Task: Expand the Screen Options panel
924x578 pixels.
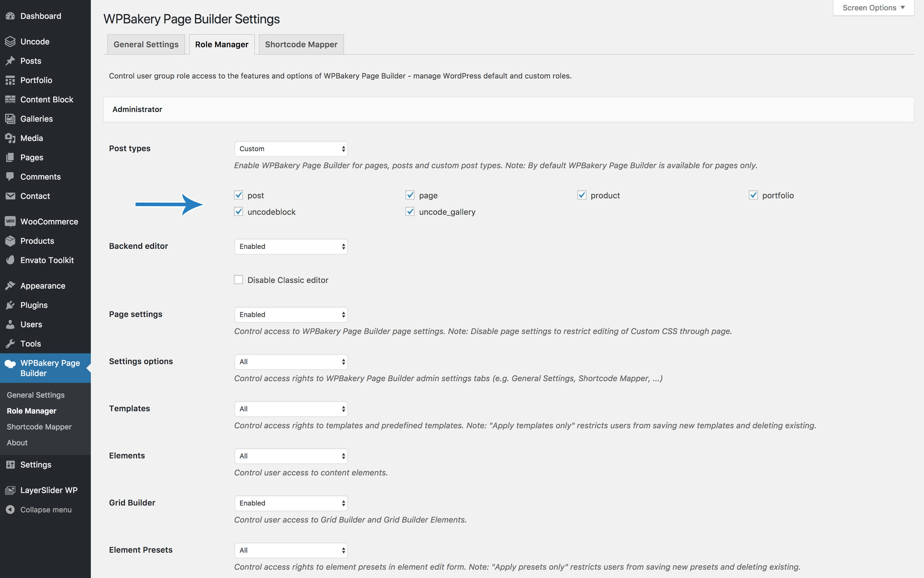Action: pos(873,8)
